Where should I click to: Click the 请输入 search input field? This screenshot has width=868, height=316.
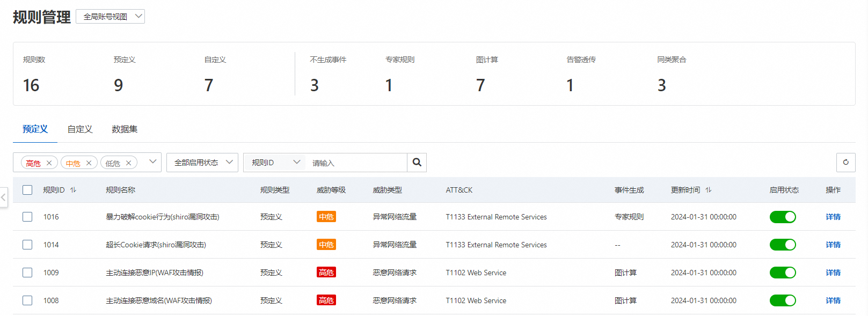[356, 163]
